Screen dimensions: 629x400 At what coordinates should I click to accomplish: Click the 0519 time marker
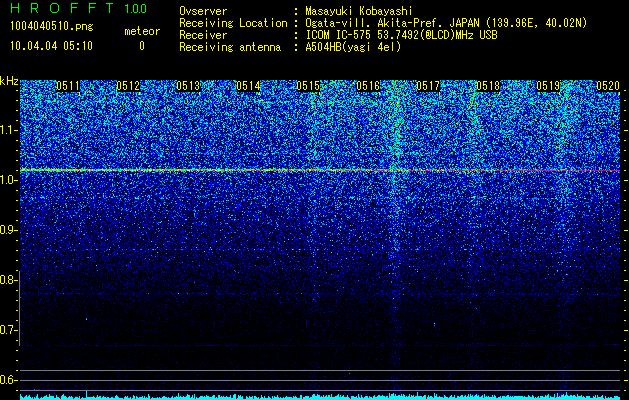pyautogui.click(x=548, y=86)
